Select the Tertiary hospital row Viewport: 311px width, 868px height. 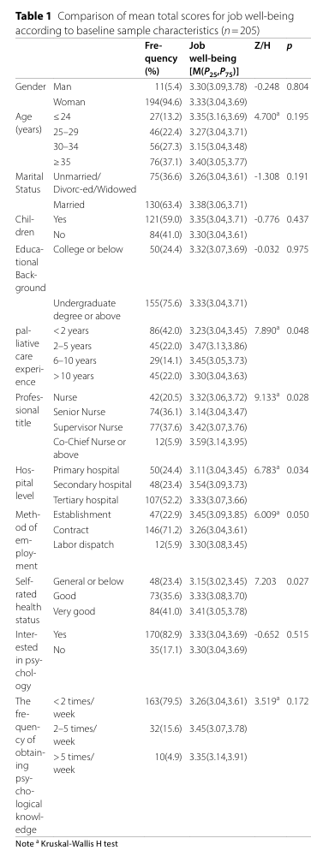pyautogui.click(x=162, y=500)
